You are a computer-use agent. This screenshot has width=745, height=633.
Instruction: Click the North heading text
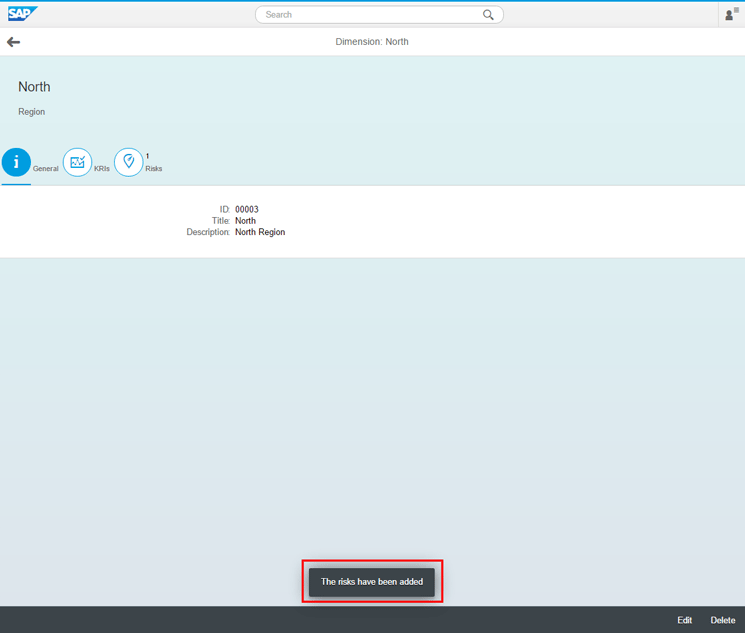tap(34, 87)
